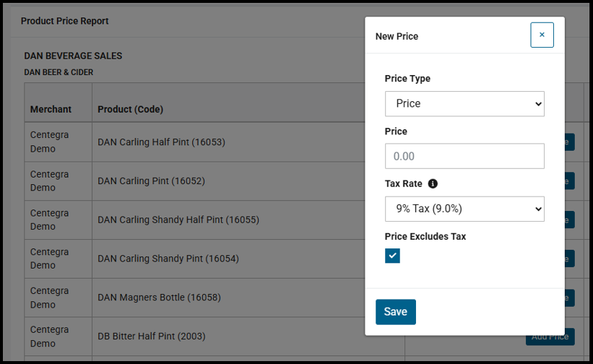Click the DAN BEER & CIDER subheading

(59, 72)
